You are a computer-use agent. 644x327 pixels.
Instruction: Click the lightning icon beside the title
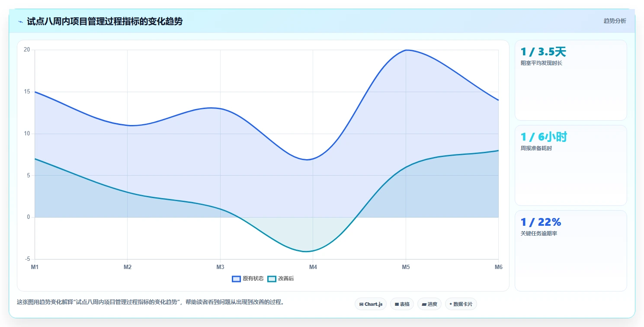pyautogui.click(x=20, y=22)
